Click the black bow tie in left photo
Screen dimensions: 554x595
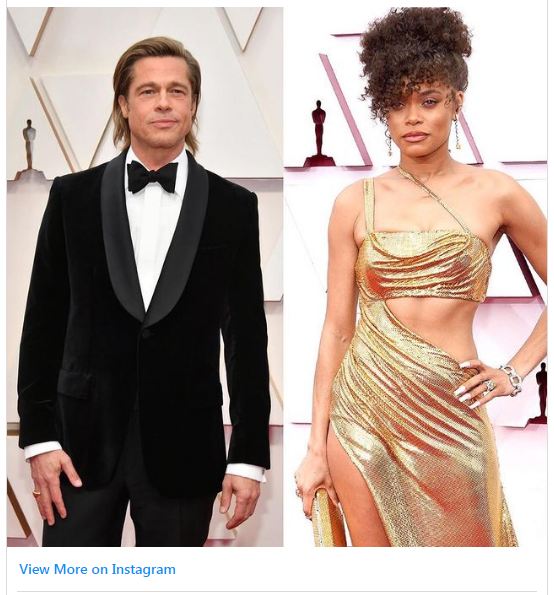pos(153,177)
